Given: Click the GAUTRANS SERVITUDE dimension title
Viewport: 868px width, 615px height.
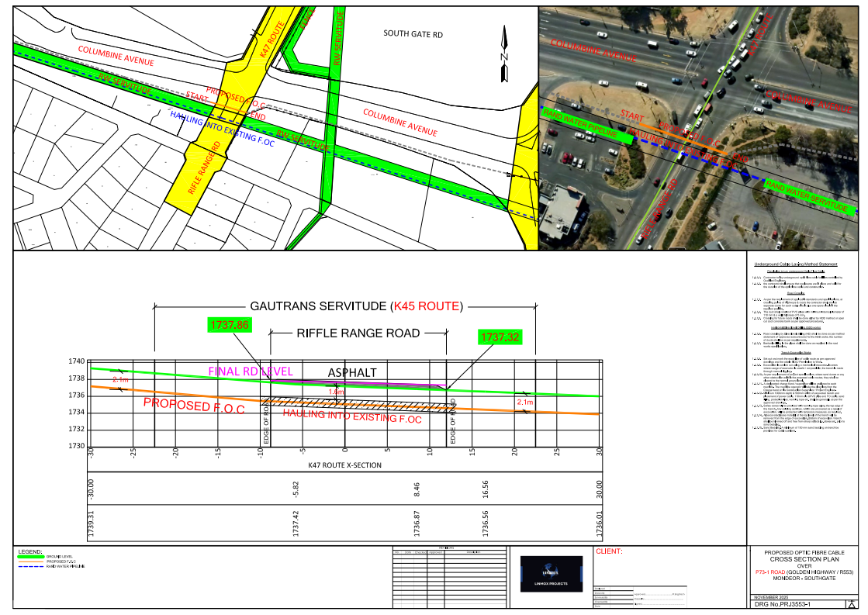Looking at the screenshot, I should coord(357,306).
